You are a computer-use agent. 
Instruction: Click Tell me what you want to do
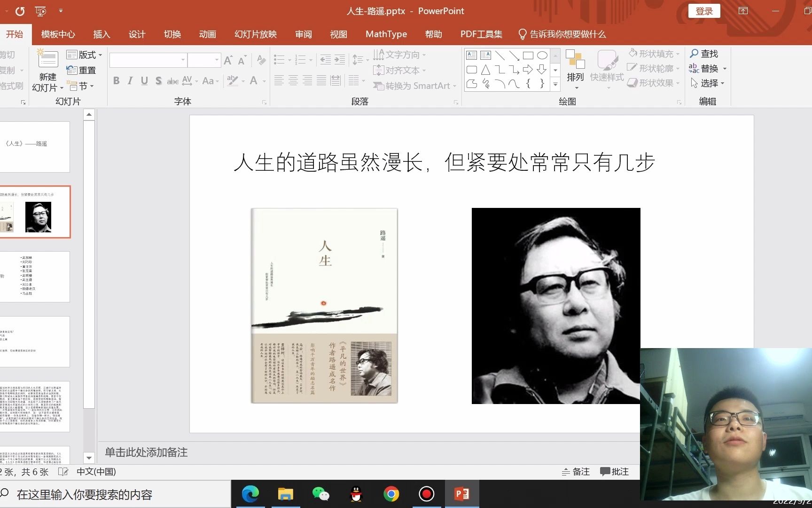(562, 34)
